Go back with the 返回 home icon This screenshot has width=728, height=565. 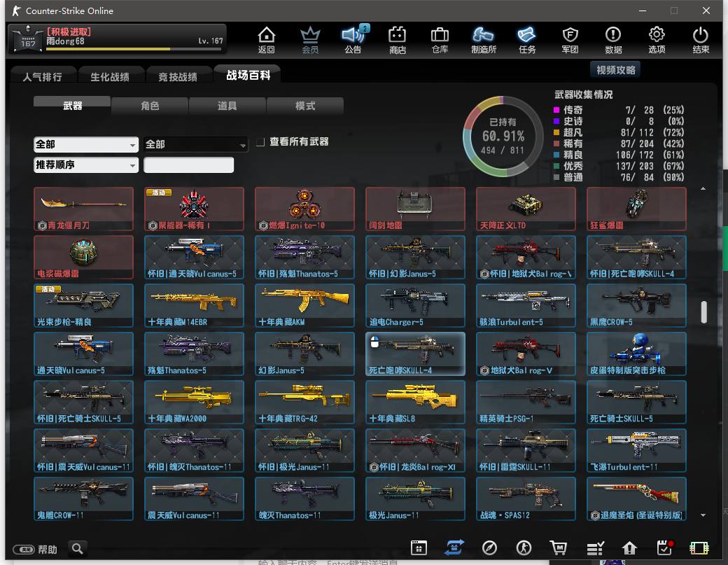[267, 40]
